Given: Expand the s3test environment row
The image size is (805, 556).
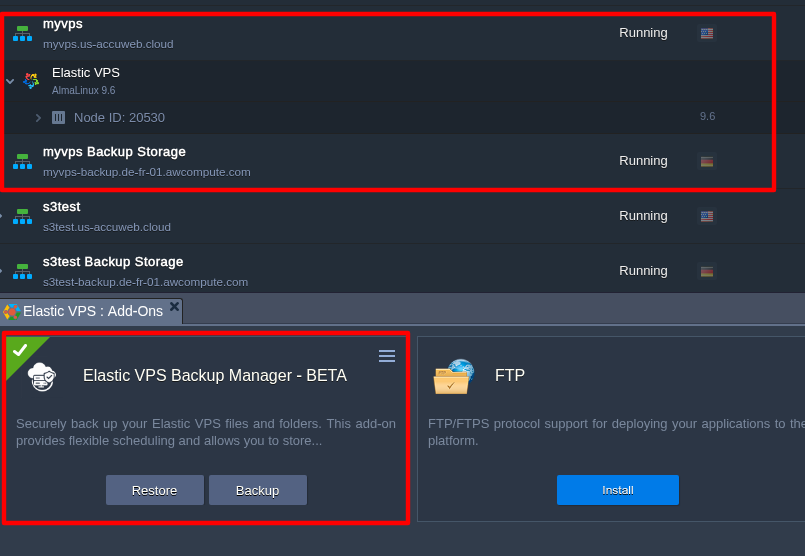Looking at the screenshot, I should [x=2, y=216].
